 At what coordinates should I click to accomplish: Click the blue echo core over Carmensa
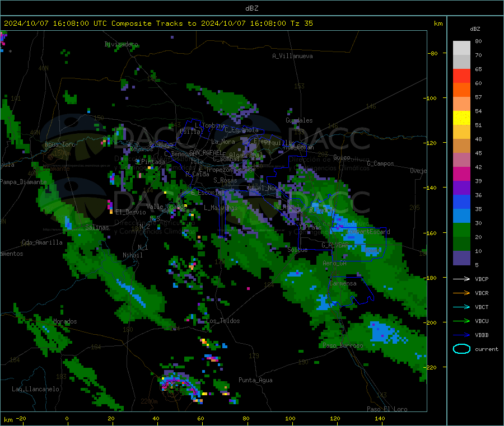pos(324,302)
